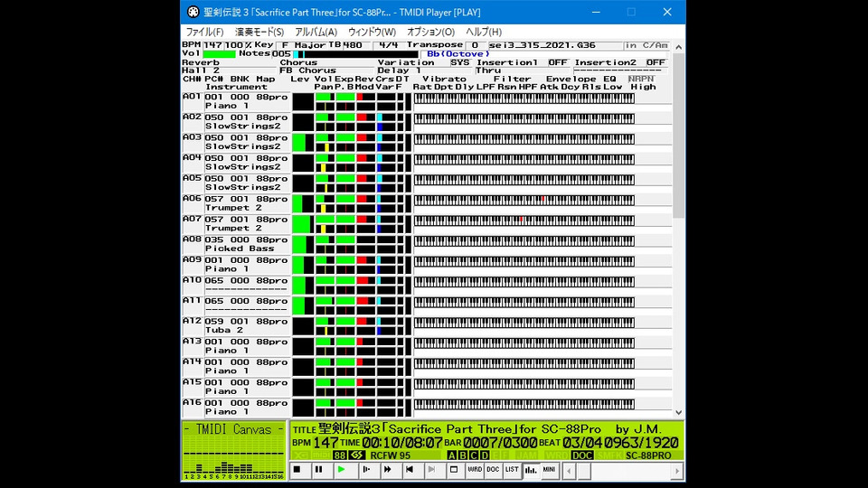Click the down arrow of the channel list scrollbar
This screenshot has height=488, width=868.
tap(679, 412)
